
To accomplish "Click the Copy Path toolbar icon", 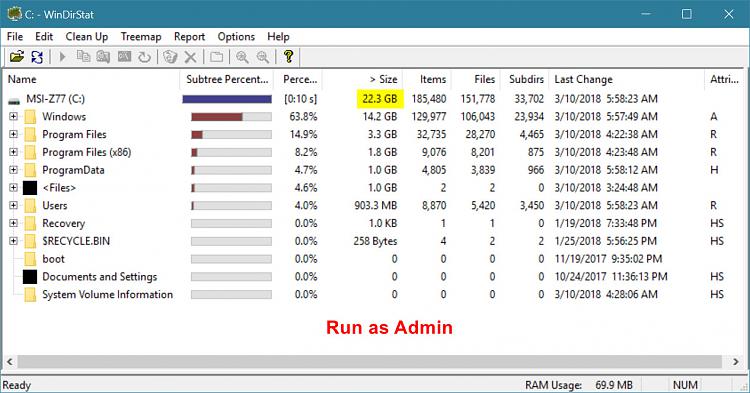I will tap(83, 57).
